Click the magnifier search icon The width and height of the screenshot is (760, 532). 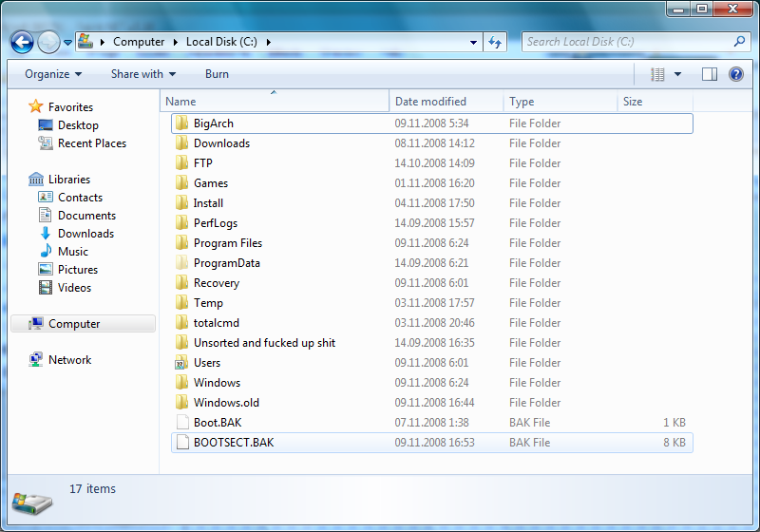[739, 42]
